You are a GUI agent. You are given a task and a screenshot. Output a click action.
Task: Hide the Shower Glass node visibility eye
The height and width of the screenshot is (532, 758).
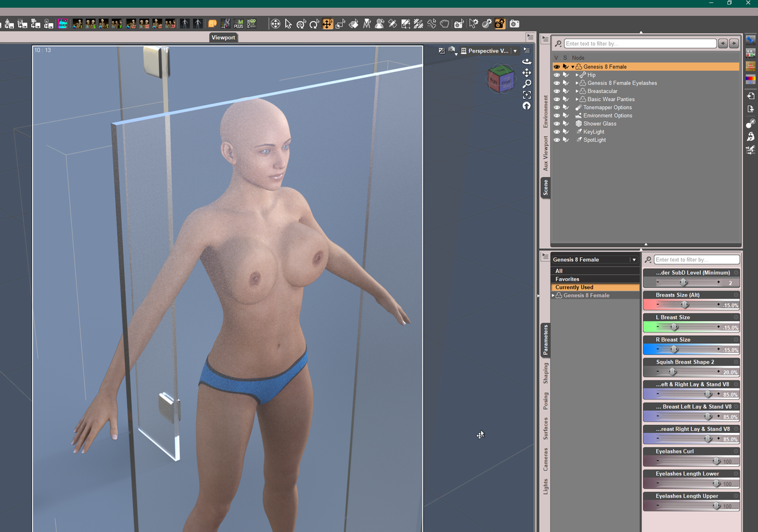point(557,124)
